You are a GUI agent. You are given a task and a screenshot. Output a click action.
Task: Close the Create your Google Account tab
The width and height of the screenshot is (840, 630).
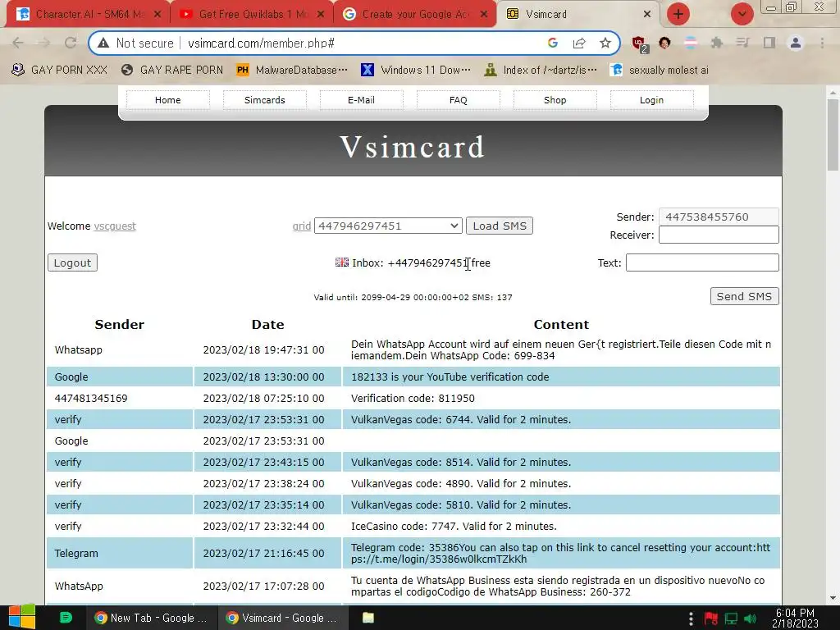(484, 15)
